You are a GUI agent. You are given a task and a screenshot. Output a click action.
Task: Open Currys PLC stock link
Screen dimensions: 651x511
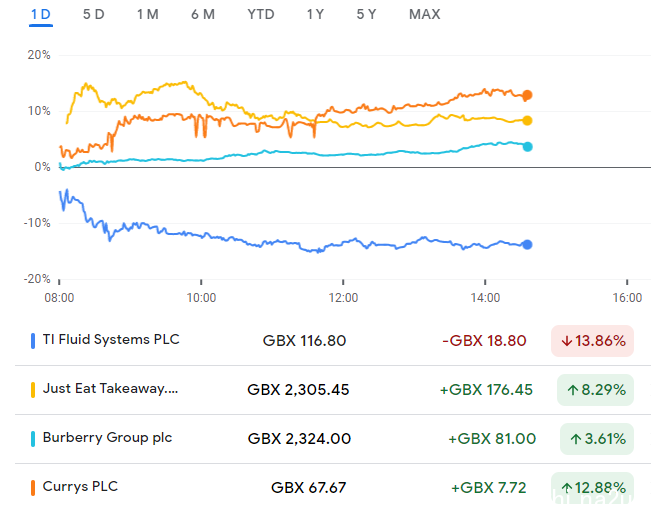coord(80,486)
